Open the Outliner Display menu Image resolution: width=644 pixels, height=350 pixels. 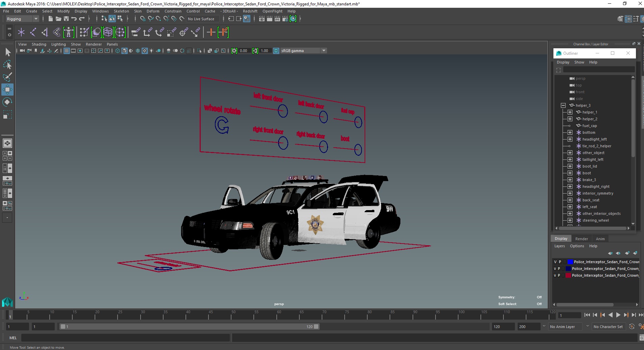[x=563, y=62]
